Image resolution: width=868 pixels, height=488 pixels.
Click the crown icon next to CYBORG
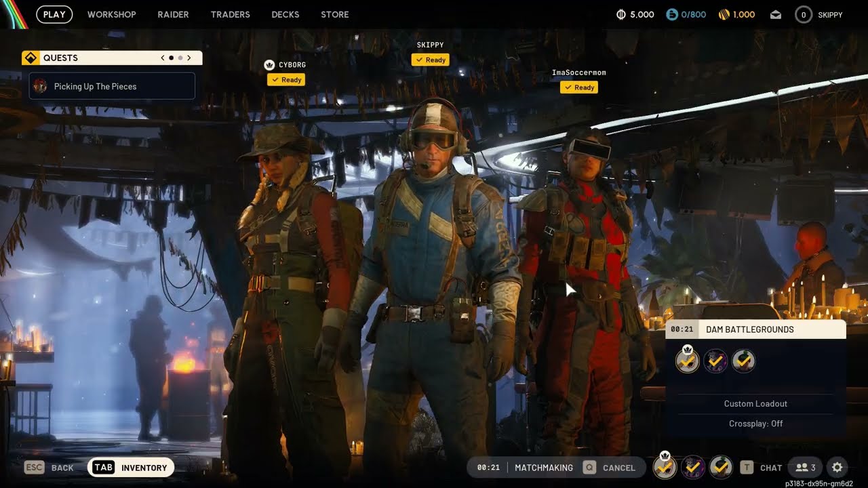(x=269, y=65)
